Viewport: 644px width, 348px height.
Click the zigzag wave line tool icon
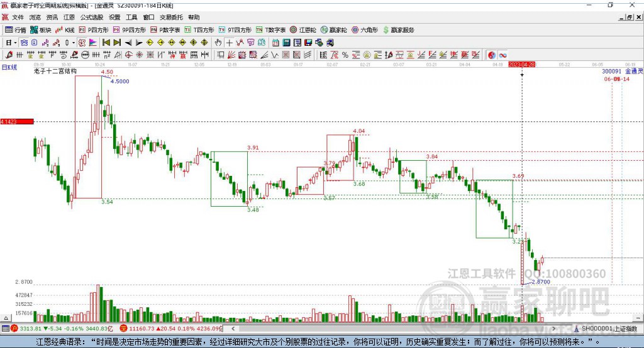click(x=275, y=55)
